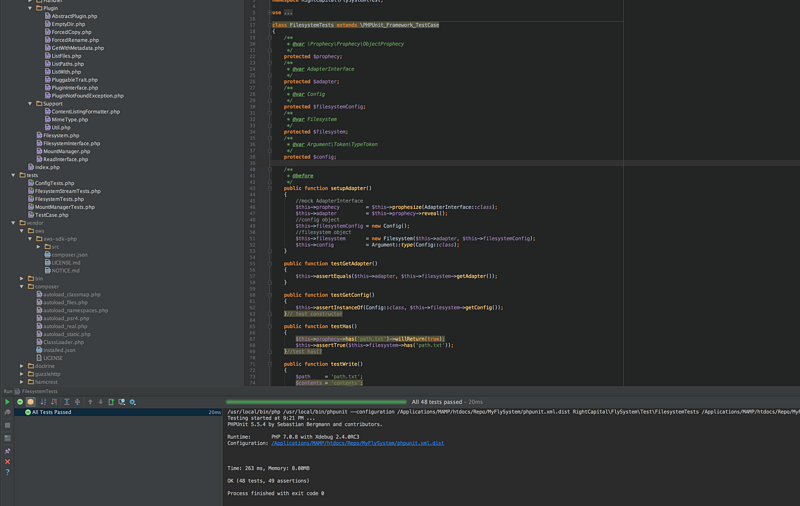Collapse the aws-sdk-php folder
Screen dimensions: 800x506
[30, 239]
